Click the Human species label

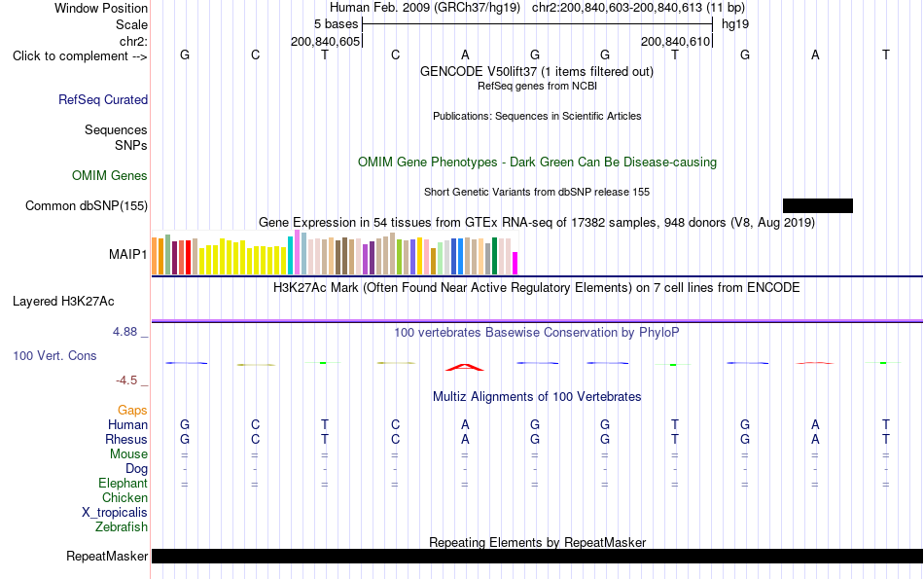[127, 424]
